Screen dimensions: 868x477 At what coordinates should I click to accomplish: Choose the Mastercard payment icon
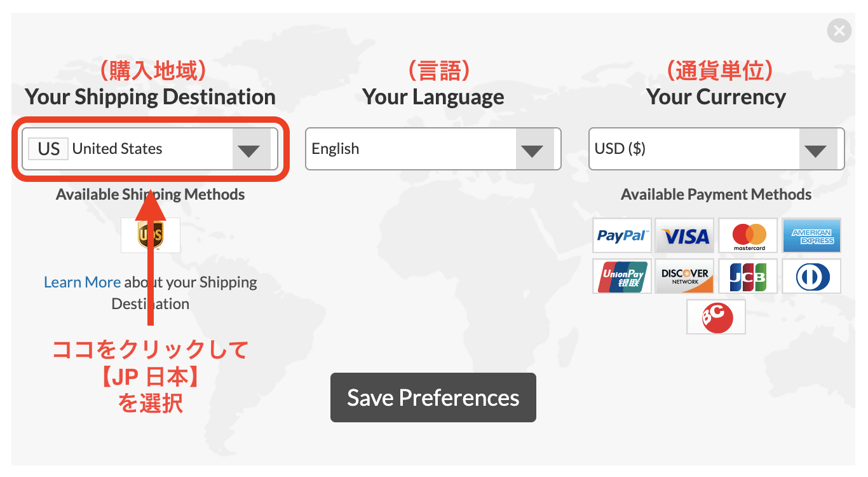click(x=749, y=236)
